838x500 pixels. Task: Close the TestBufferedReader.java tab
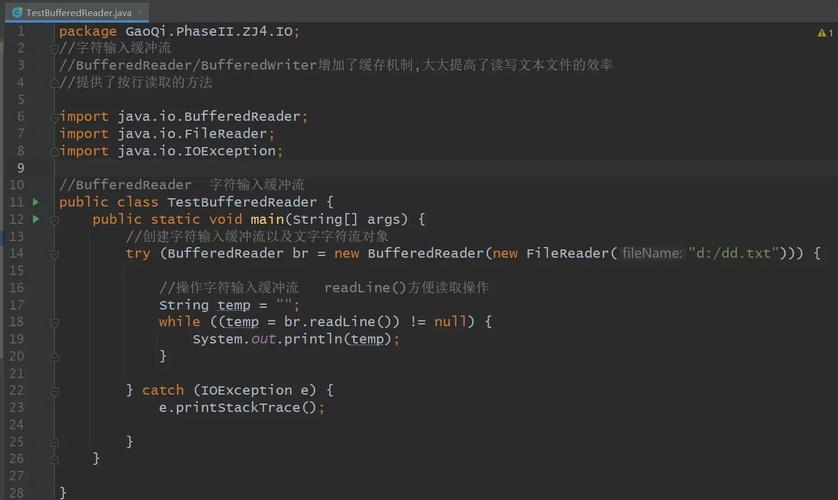coord(140,12)
